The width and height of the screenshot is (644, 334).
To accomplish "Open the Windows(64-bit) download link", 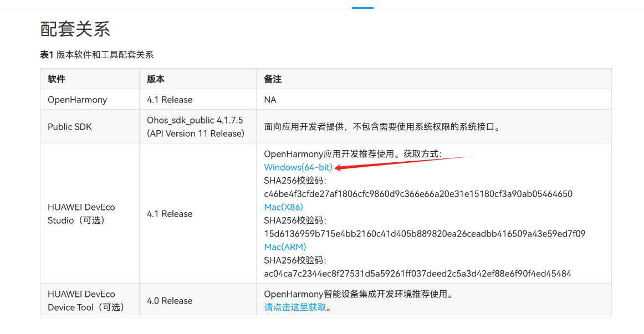I will coord(298,167).
